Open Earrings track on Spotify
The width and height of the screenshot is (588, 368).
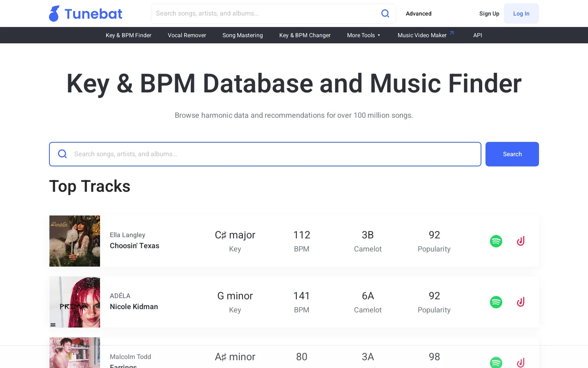[496, 362]
